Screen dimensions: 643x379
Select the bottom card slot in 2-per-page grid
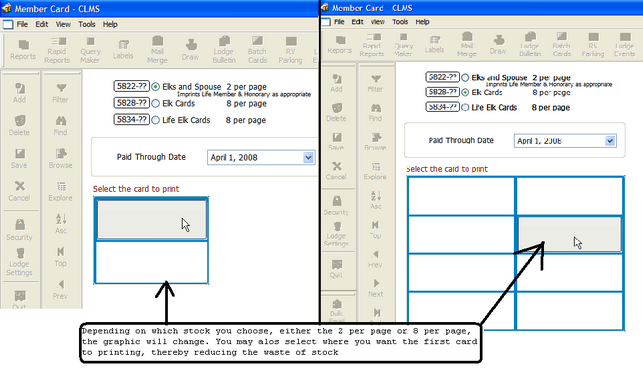pos(151,262)
